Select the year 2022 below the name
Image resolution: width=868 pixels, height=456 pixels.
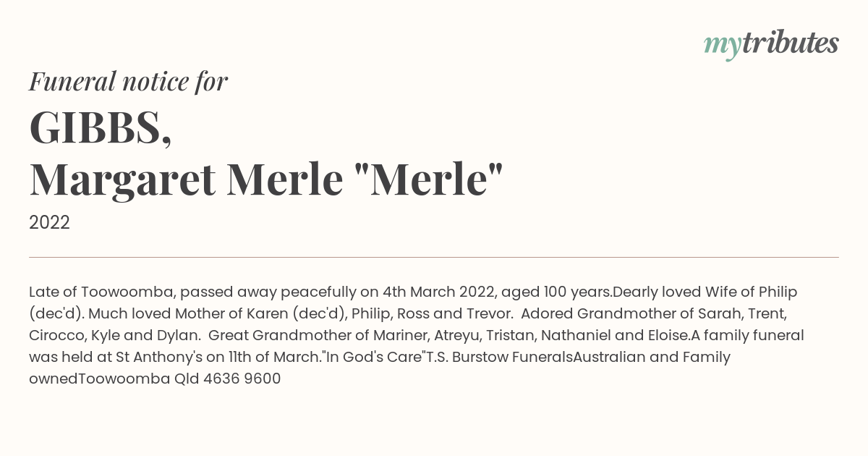click(x=49, y=223)
